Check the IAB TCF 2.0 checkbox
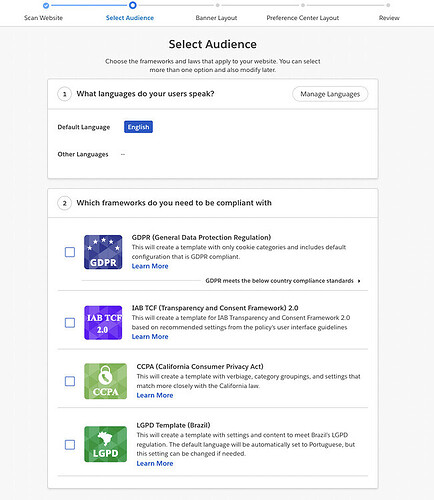The height and width of the screenshot is (500, 434). click(x=70, y=323)
